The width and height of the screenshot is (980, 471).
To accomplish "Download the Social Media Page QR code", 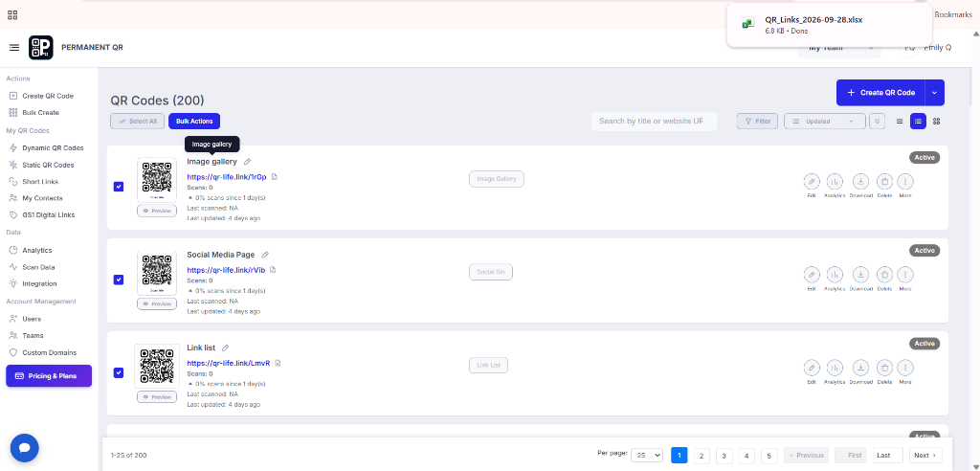I will tap(860, 275).
